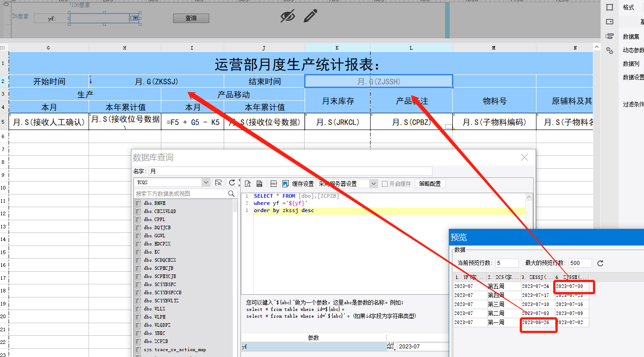The image size is (644, 357).
Task: Click the blue cache icon in query toolbar
Action: pyautogui.click(x=286, y=184)
